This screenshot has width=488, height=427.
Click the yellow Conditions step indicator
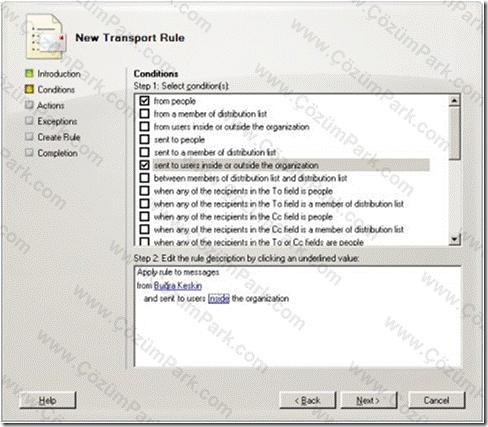click(x=29, y=89)
